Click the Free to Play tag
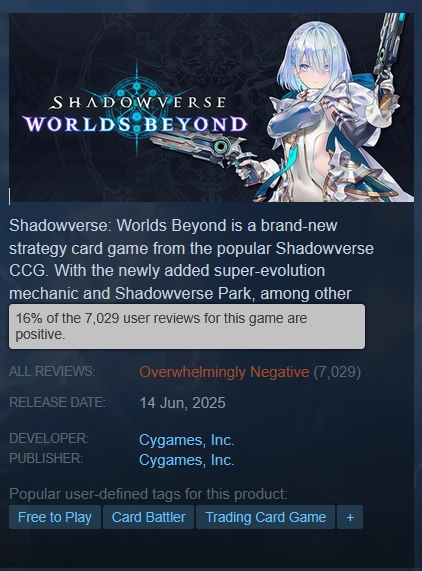 55,517
